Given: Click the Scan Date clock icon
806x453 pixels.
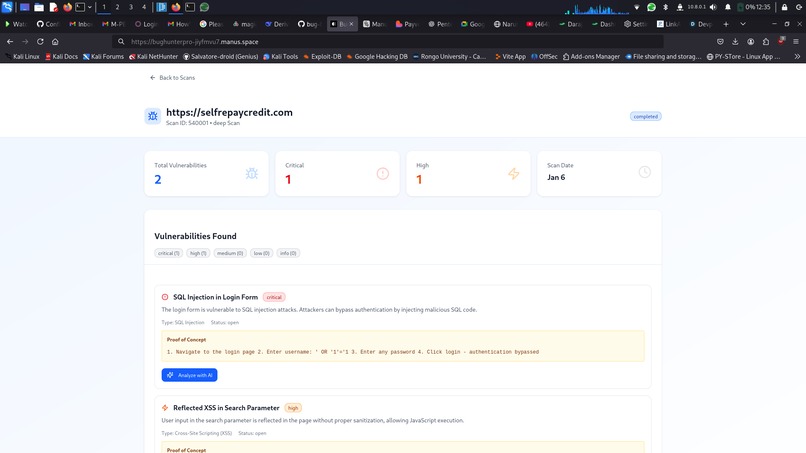Looking at the screenshot, I should pyautogui.click(x=645, y=172).
